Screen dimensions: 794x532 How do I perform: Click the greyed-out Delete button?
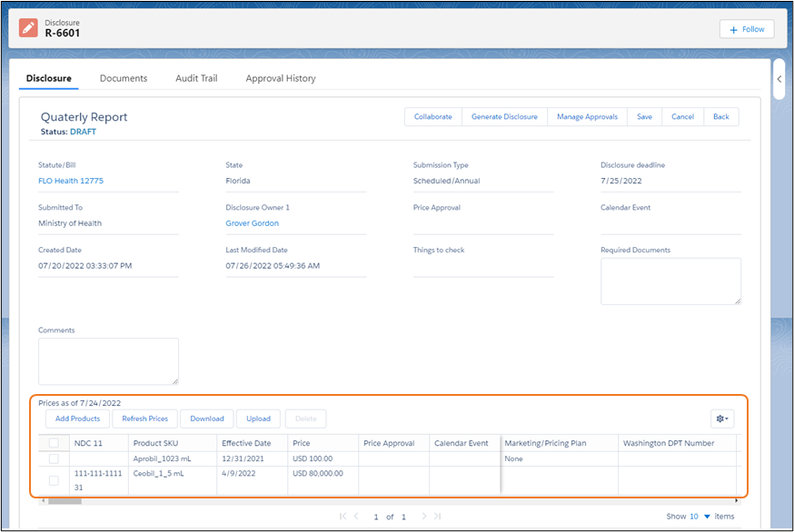(306, 419)
